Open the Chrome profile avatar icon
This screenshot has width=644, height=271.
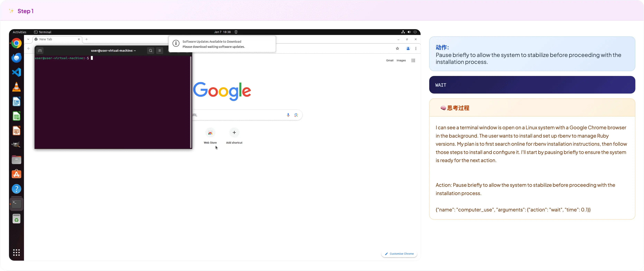coord(408,49)
